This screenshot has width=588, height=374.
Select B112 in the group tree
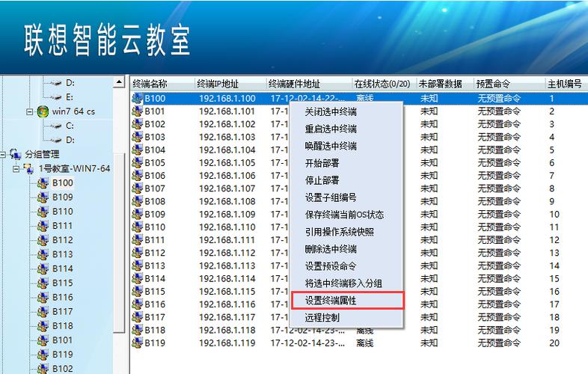click(63, 240)
